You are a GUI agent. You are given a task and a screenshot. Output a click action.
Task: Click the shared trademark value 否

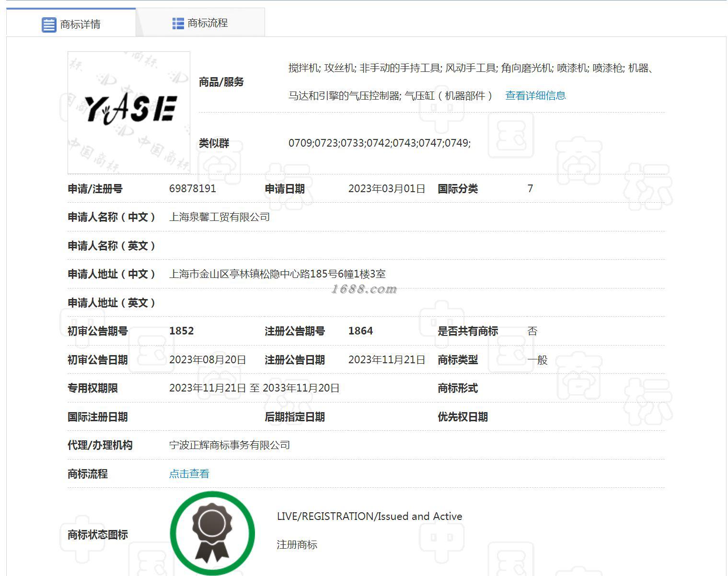pos(532,331)
